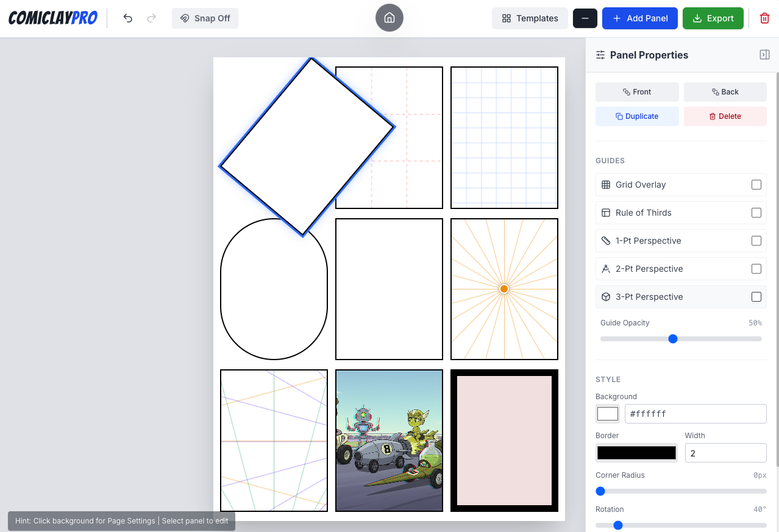Select the multi-point perspective lines panel
The height and width of the screenshot is (532, 779).
pyautogui.click(x=274, y=441)
